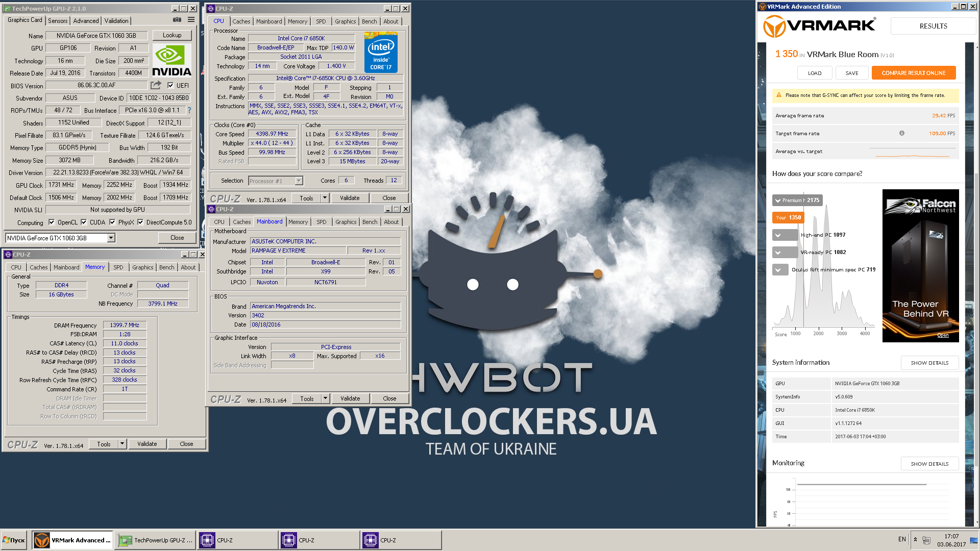Click the Close button in GPU-Z

coord(177,238)
